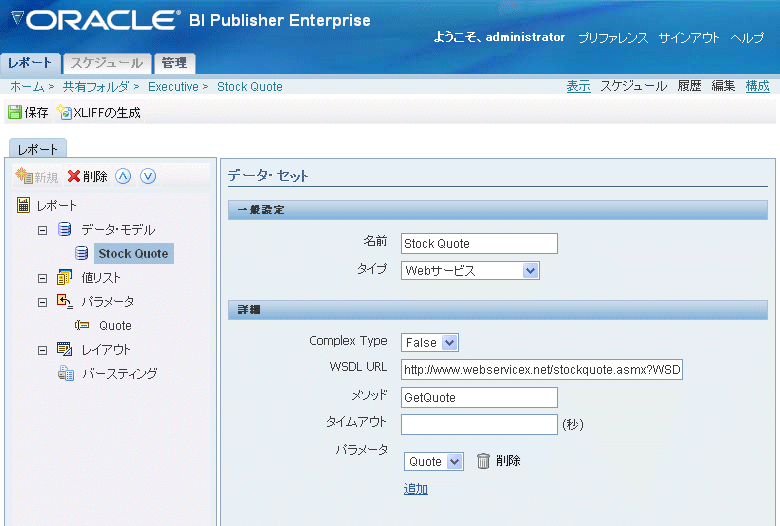
Task: Click the Bursting tree icon
Action: click(x=66, y=373)
